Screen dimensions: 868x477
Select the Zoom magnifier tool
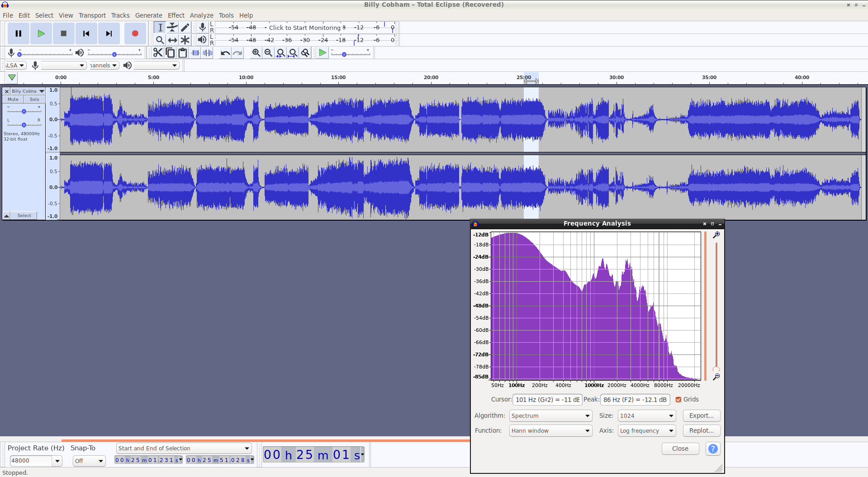point(160,40)
